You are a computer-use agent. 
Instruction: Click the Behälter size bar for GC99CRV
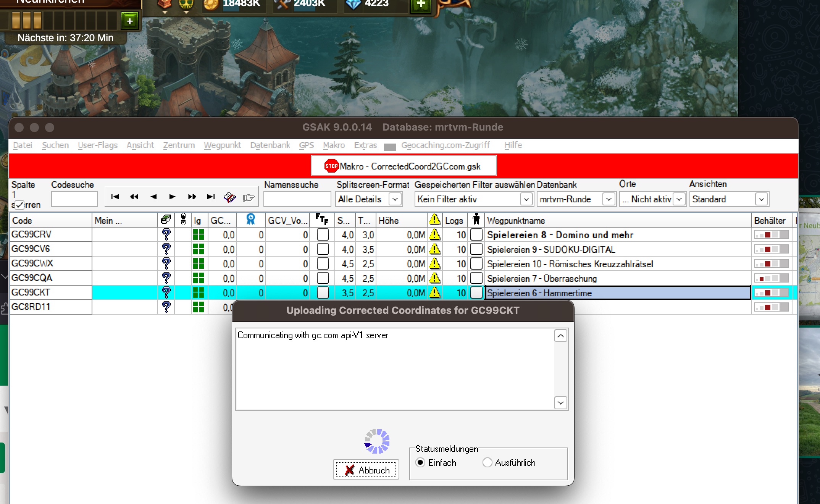tap(772, 235)
